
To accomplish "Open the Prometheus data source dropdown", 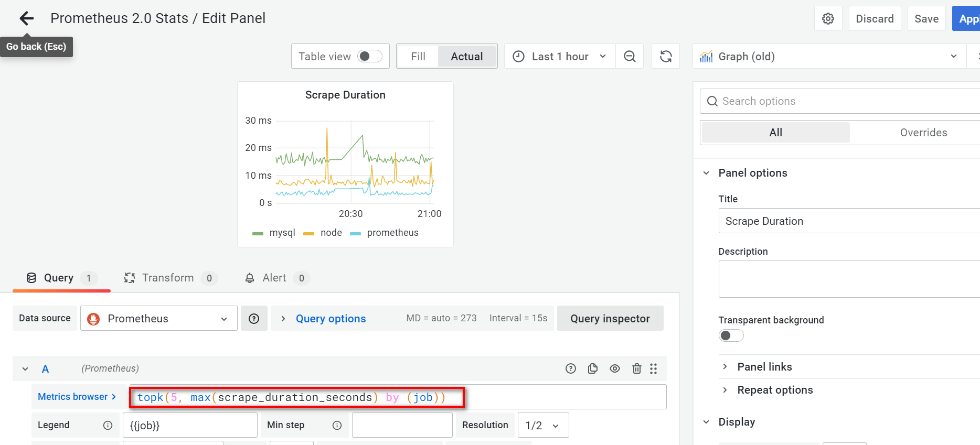I will click(159, 319).
